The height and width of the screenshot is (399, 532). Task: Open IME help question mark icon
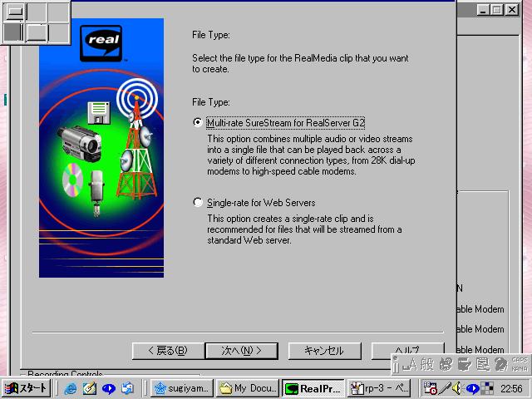(x=500, y=364)
